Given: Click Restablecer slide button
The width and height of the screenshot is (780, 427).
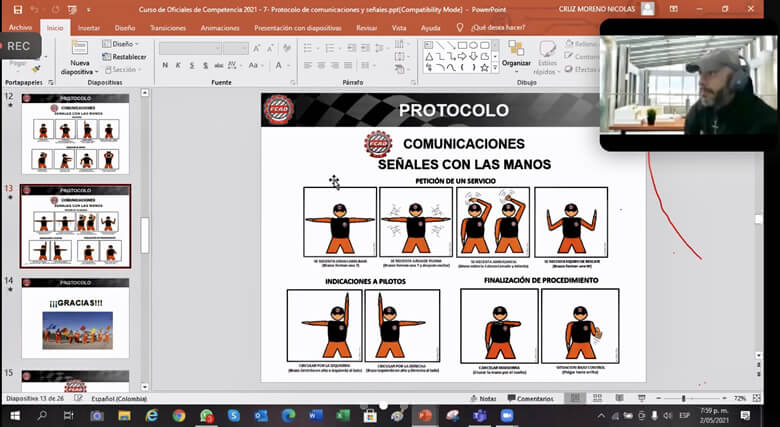Looking at the screenshot, I should [125, 57].
